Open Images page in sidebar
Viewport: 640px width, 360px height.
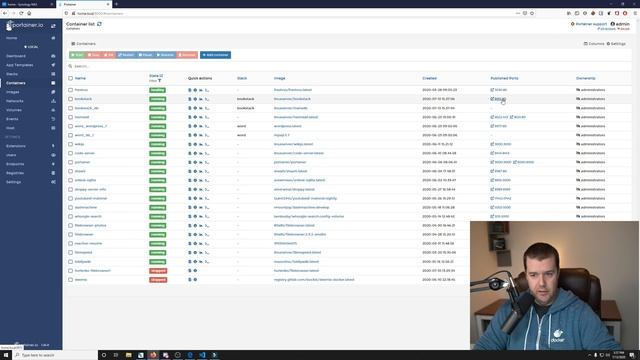(13, 92)
